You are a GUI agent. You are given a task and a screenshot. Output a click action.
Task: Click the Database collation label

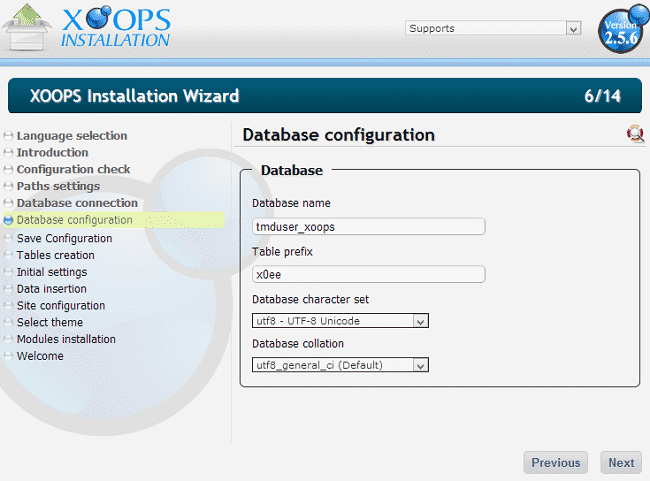pyautogui.click(x=298, y=344)
